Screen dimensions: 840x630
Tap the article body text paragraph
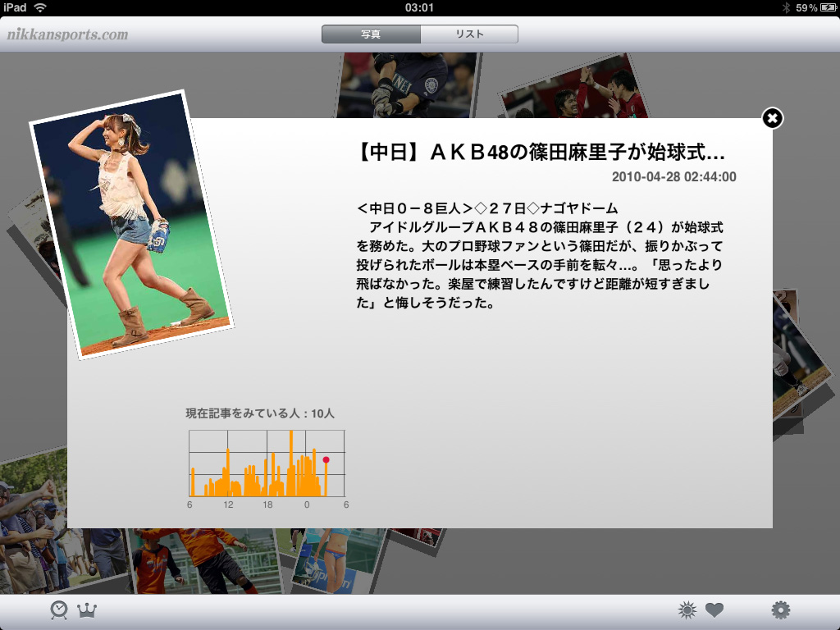coord(540,256)
